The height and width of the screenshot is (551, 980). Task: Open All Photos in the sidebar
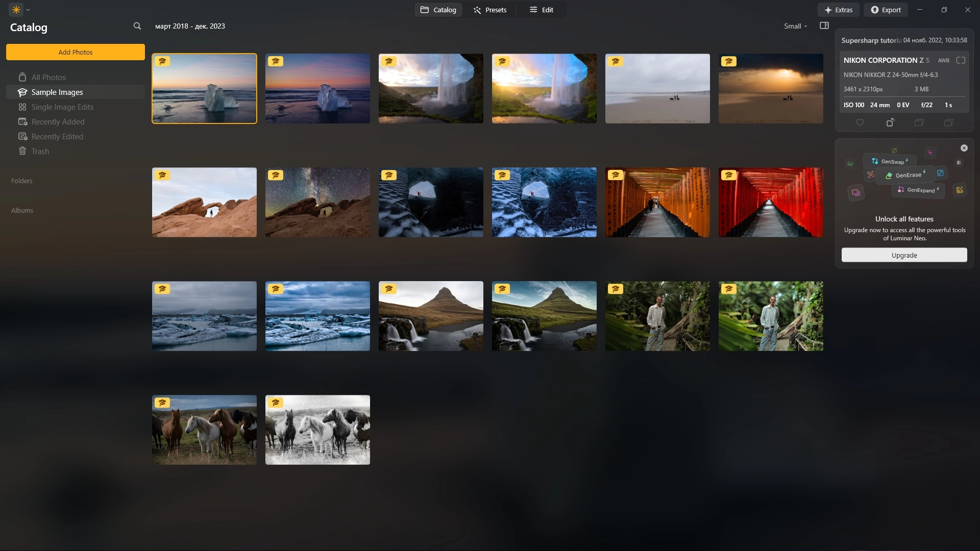click(x=48, y=77)
